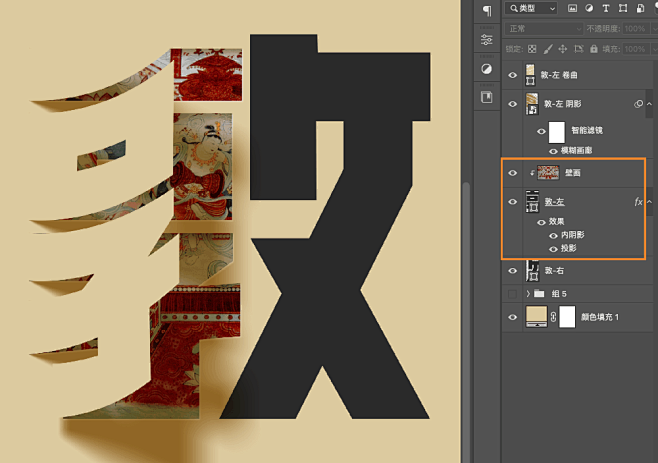Click the 填充 100% value field
The width and height of the screenshot is (658, 463).
point(635,49)
